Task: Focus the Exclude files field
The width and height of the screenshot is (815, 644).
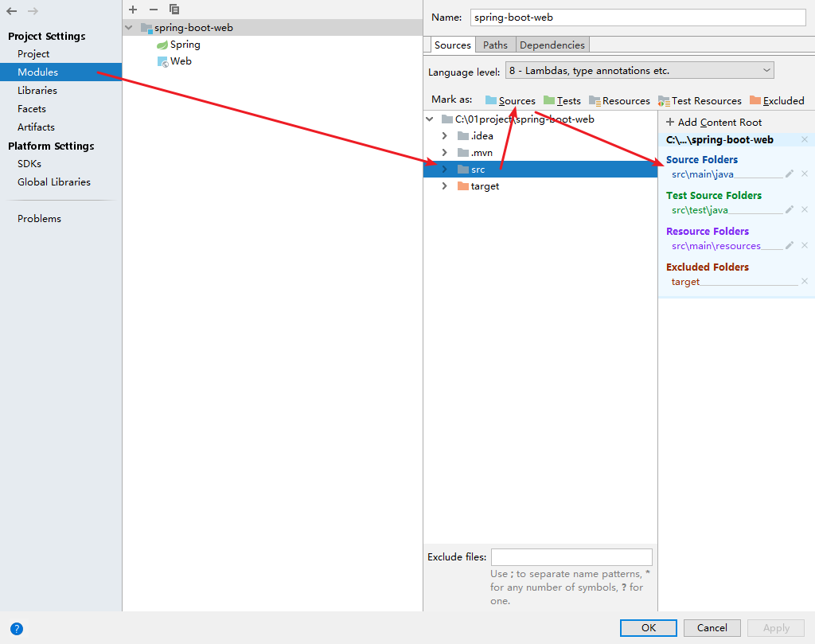Action: 571,557
